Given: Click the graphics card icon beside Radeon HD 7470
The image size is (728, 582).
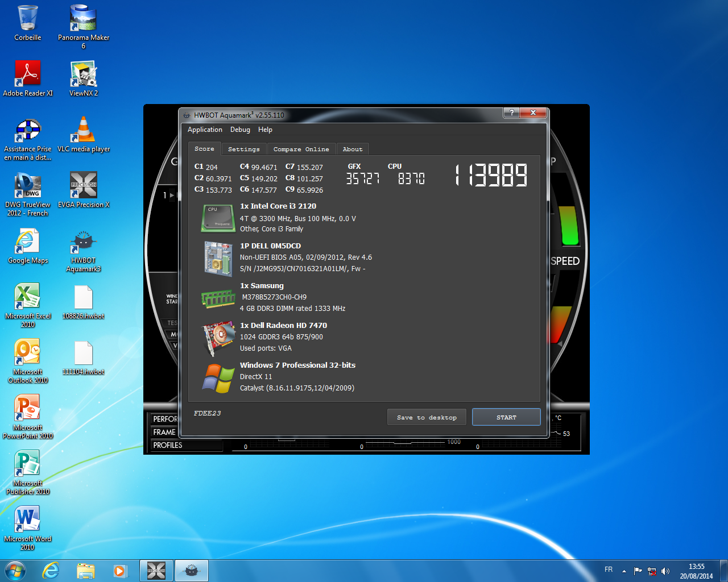Looking at the screenshot, I should [x=218, y=338].
